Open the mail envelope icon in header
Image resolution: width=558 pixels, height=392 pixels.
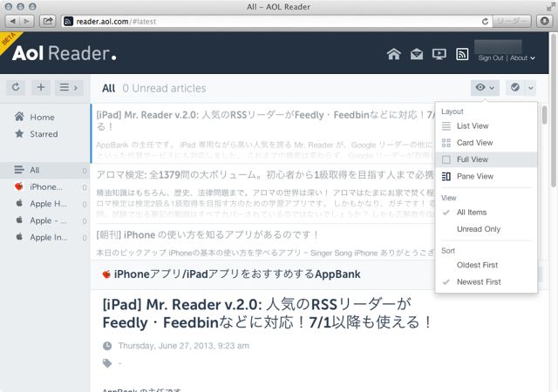coord(417,54)
